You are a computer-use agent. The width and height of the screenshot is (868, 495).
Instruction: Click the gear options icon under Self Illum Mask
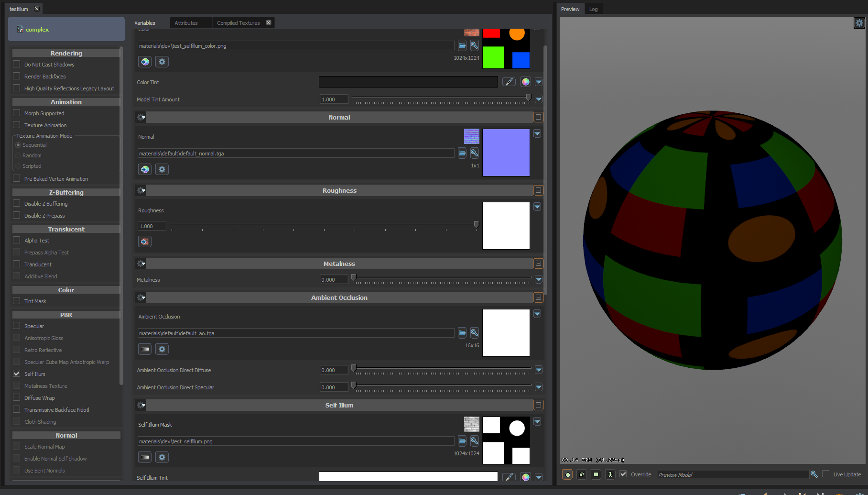pyautogui.click(x=162, y=457)
